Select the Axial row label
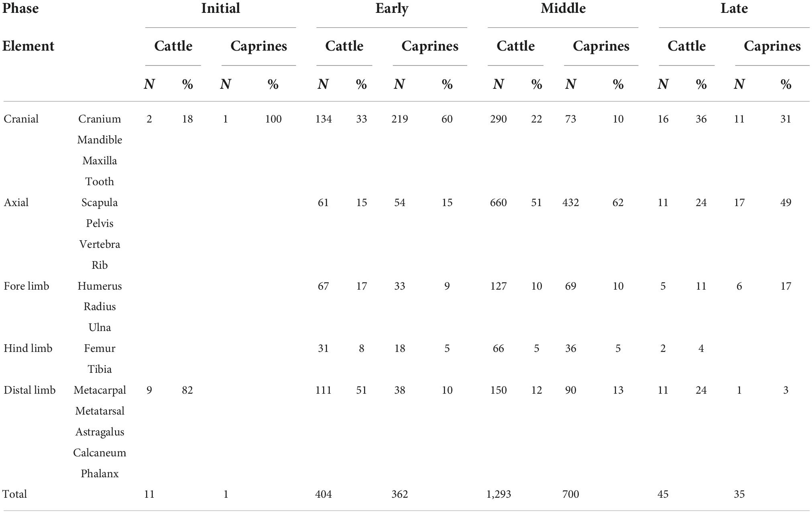812x513 pixels. (x=16, y=202)
